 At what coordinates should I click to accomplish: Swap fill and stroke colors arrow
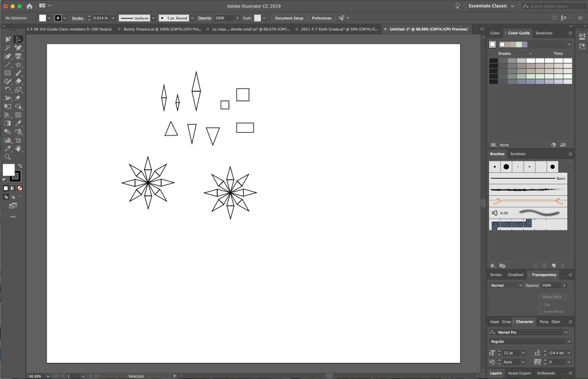click(x=20, y=167)
